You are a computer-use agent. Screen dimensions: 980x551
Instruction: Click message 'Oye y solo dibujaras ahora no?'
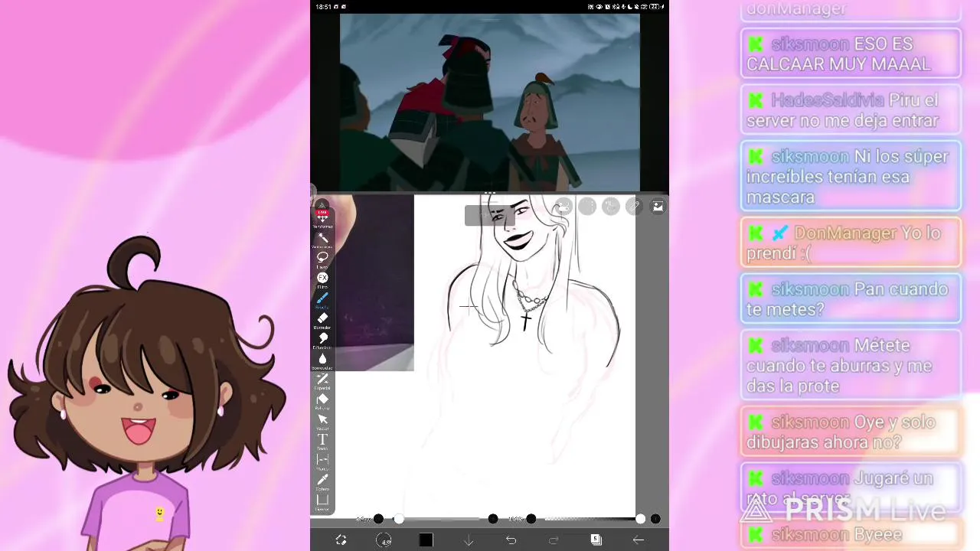[x=851, y=432]
